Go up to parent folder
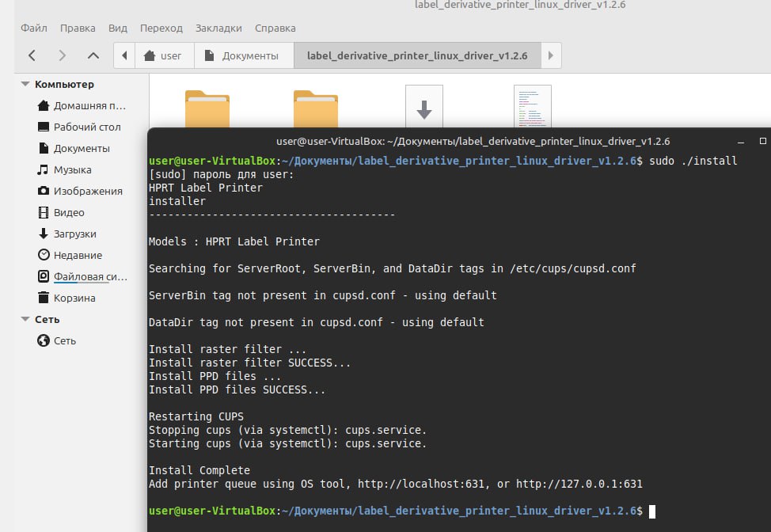This screenshot has width=771, height=532. [93, 55]
